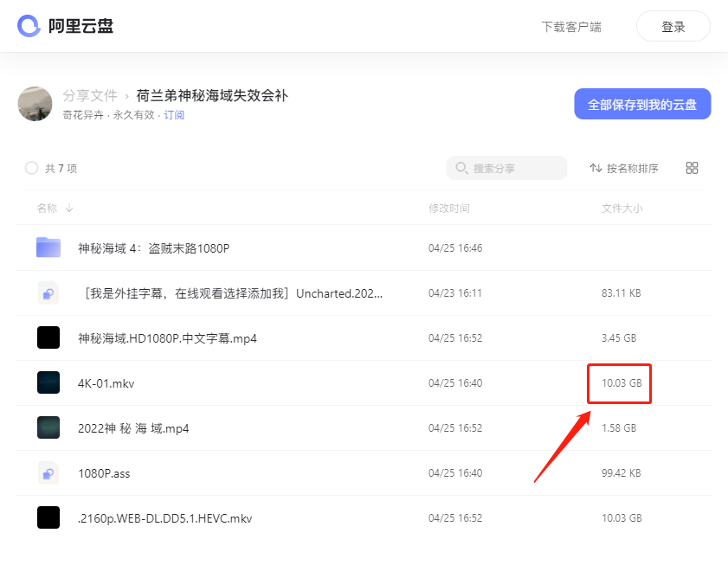Click the 搜索分享 search field
Screen dimensions: 728x578
pyautogui.click(x=506, y=168)
